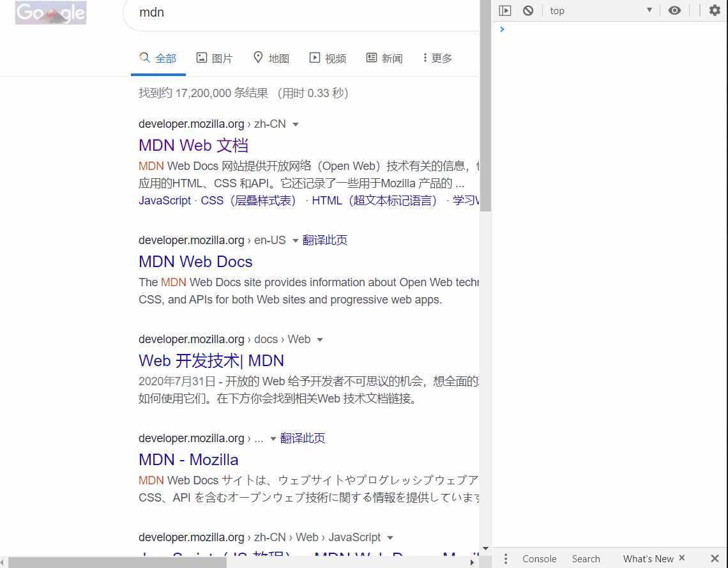Click the picture icon beside 图片
Screen dimensions: 728x568
pyautogui.click(x=202, y=58)
